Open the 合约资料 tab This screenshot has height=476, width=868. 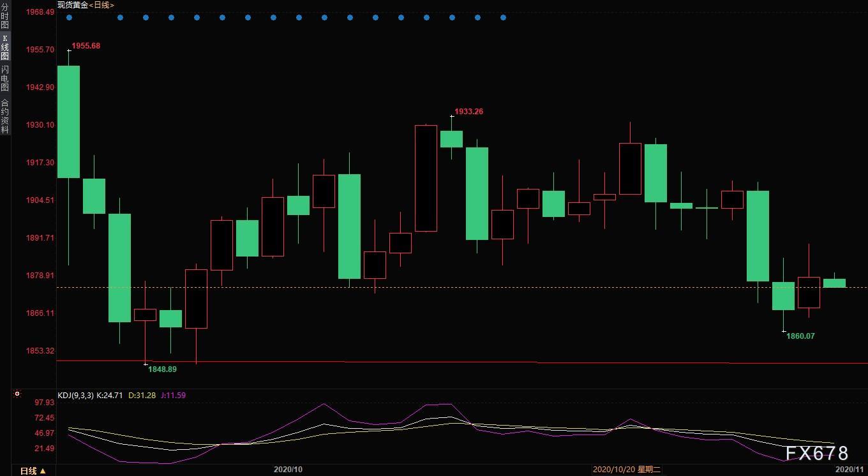point(5,115)
